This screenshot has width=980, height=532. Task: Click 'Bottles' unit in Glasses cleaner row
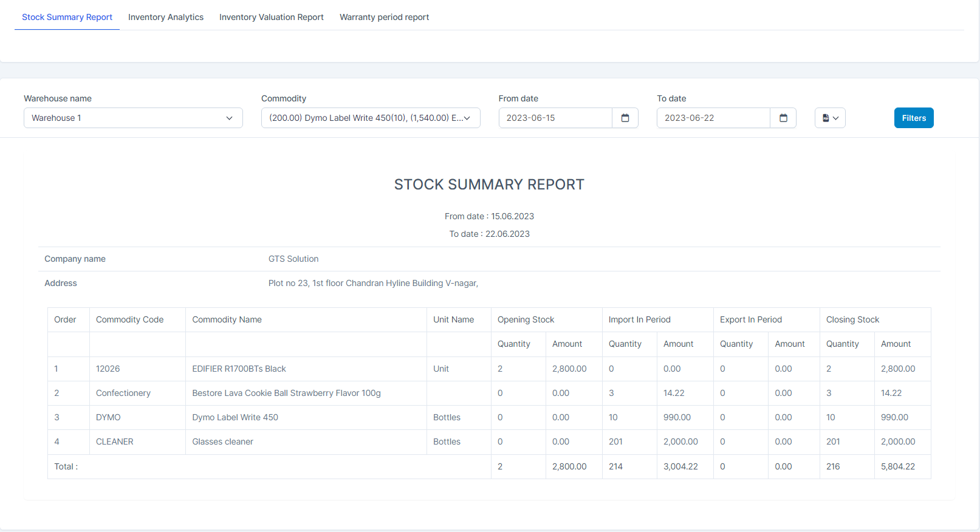[447, 442]
